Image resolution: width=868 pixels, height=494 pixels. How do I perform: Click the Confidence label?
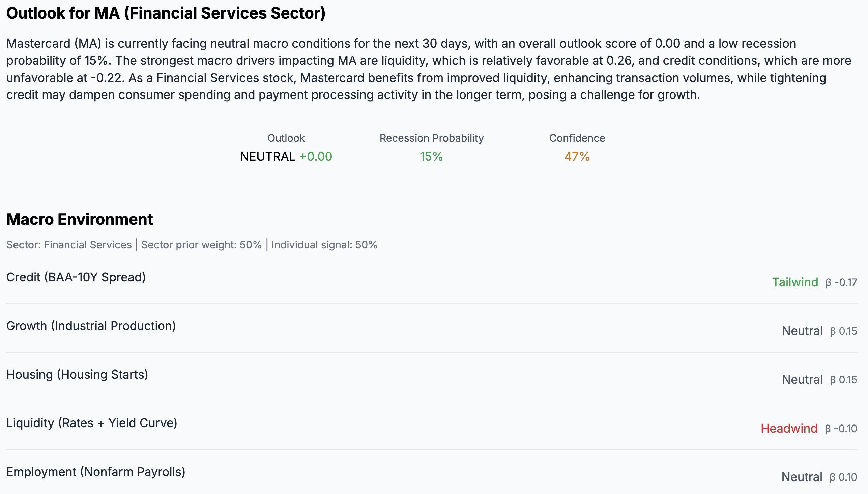click(x=577, y=138)
